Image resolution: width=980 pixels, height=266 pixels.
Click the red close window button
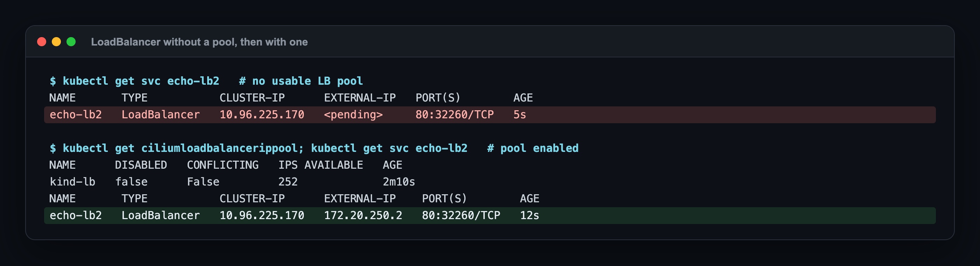tap(42, 42)
